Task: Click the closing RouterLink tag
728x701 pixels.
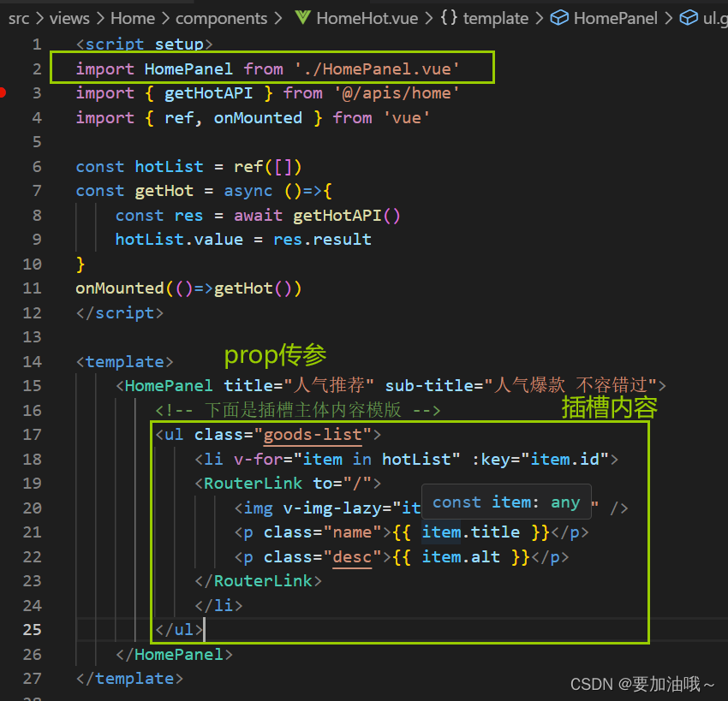Action: pyautogui.click(x=258, y=581)
